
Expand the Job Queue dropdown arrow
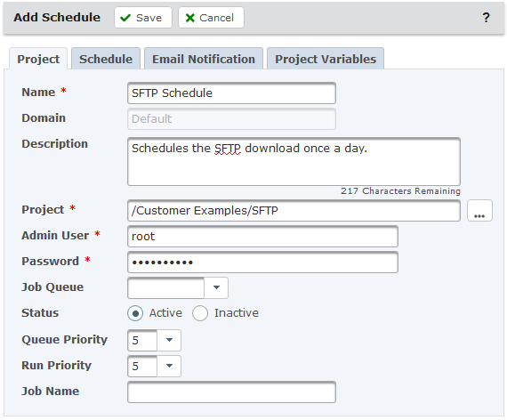pyautogui.click(x=216, y=287)
